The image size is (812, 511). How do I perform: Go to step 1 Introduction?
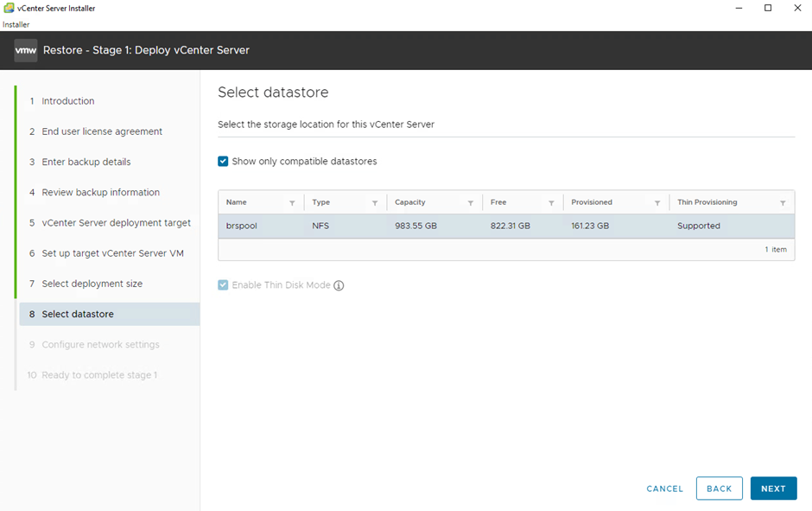tap(68, 101)
